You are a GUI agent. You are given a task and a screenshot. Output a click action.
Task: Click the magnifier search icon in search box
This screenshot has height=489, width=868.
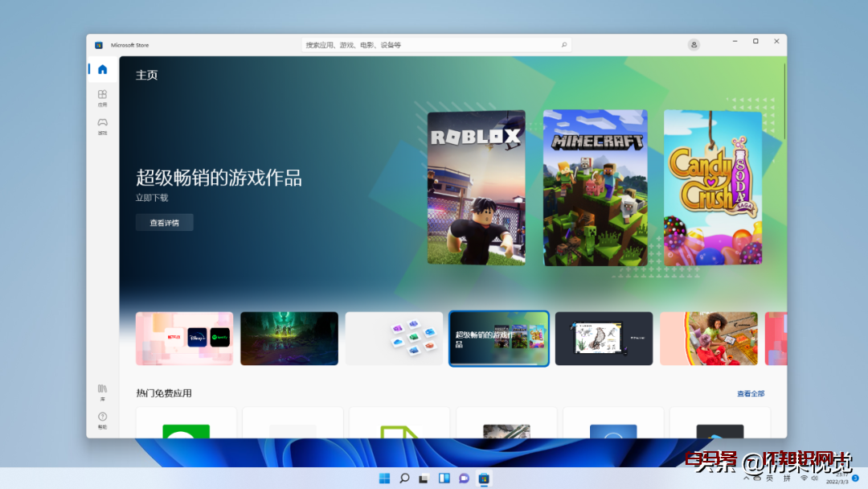tap(563, 45)
